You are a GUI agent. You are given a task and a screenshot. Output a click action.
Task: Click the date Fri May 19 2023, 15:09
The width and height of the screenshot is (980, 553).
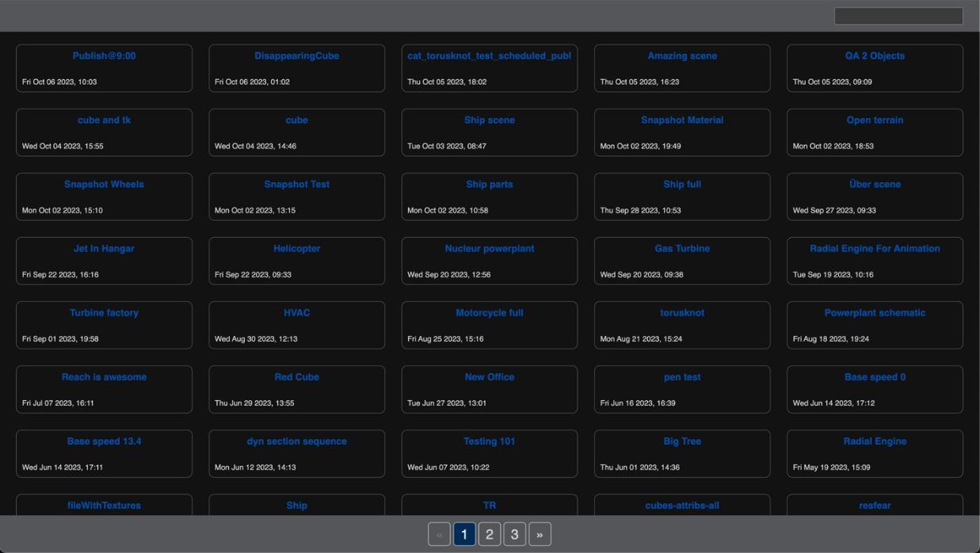point(832,467)
